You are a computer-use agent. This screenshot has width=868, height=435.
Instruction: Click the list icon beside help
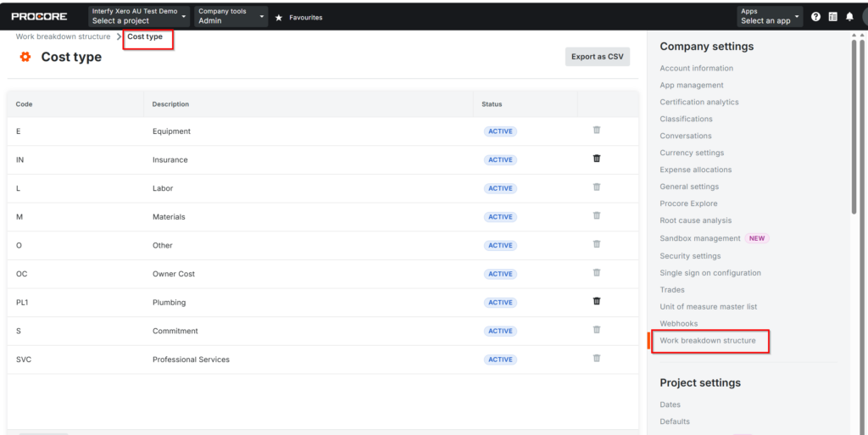point(832,17)
